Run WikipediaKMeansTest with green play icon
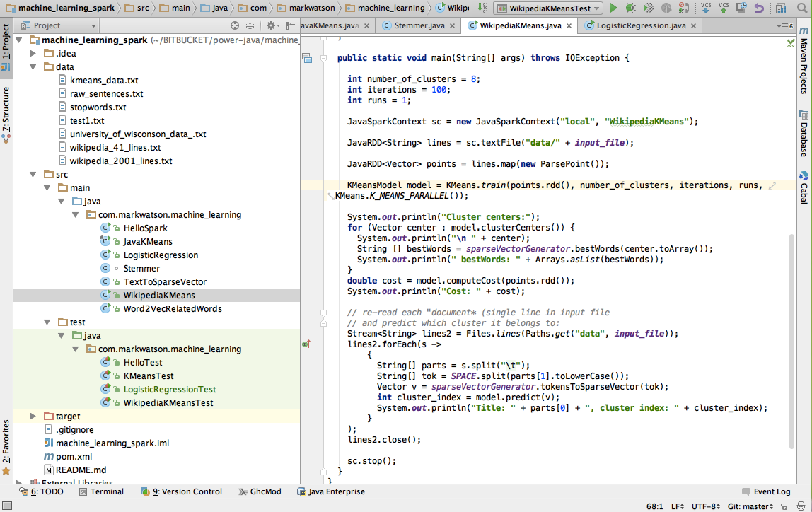 tap(613, 8)
